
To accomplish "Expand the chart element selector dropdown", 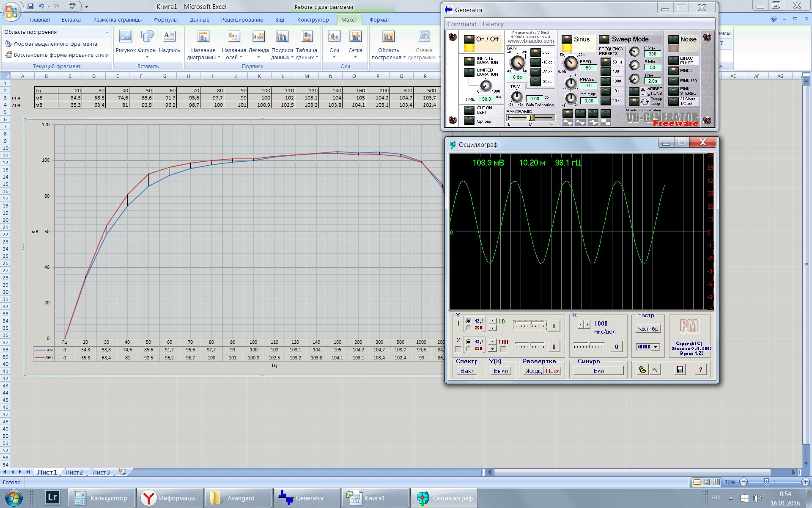I will [x=107, y=32].
